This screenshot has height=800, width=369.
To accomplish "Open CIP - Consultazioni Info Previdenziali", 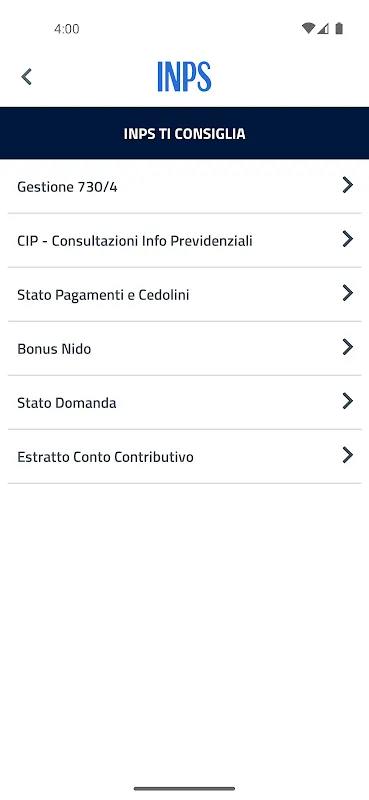I will (184, 241).
